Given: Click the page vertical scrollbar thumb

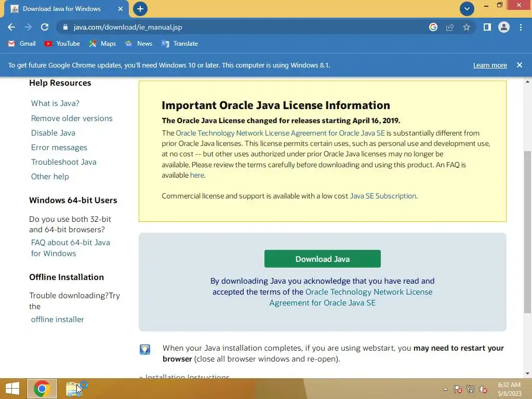Looking at the screenshot, I should tap(527, 232).
